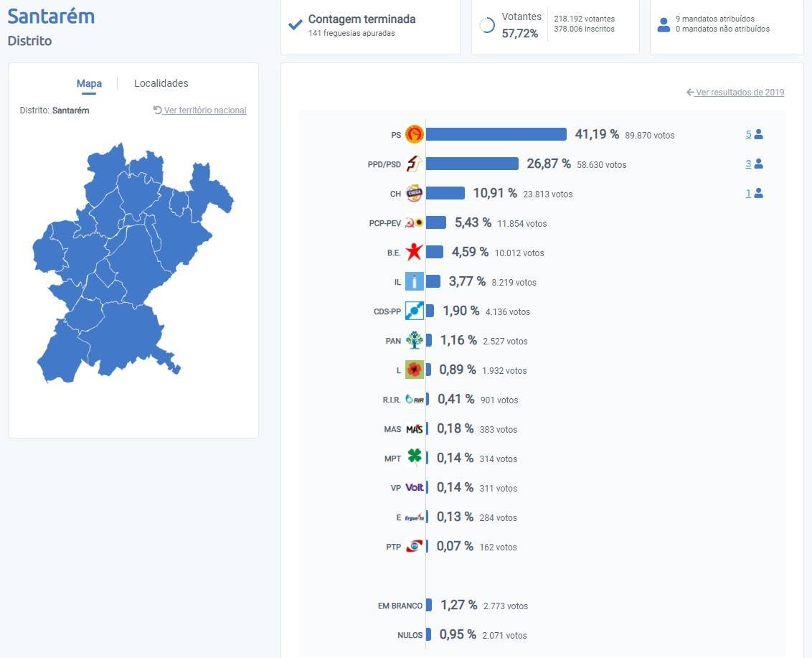Click the PS party rose logo

click(415, 134)
